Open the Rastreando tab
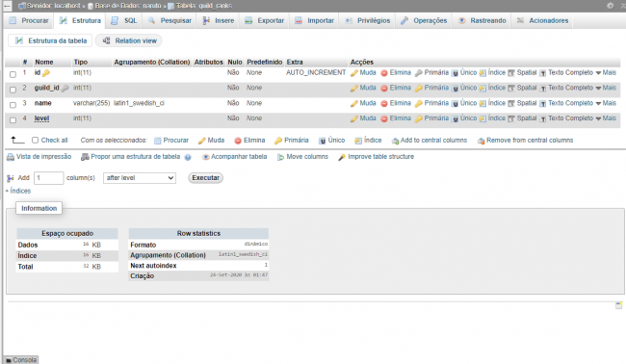 pyautogui.click(x=483, y=21)
